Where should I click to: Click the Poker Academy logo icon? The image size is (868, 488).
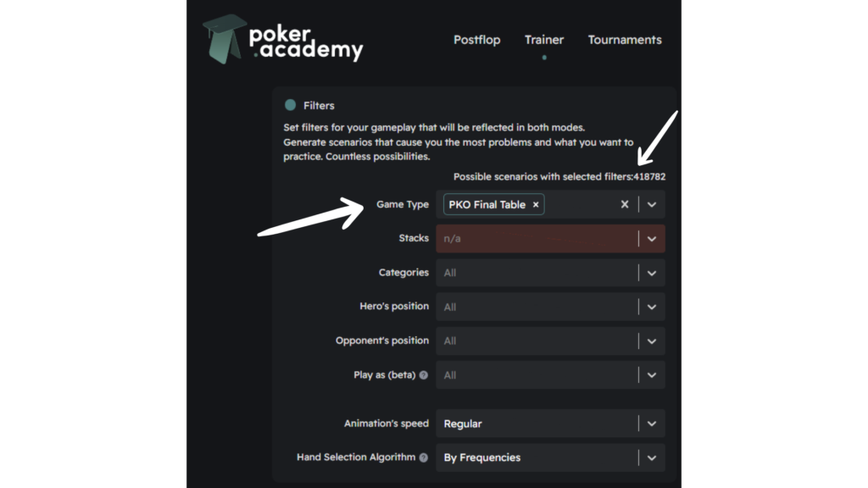[x=224, y=39]
